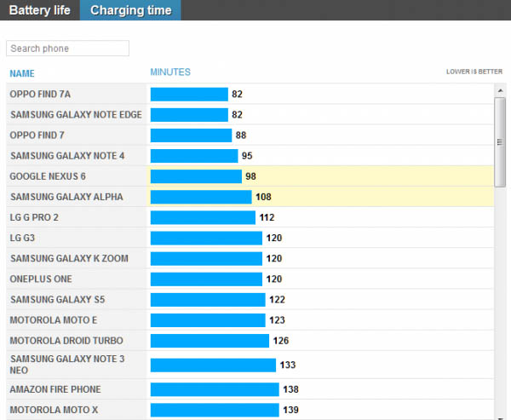Select Samsung Galaxy Note Edge name

tap(77, 115)
